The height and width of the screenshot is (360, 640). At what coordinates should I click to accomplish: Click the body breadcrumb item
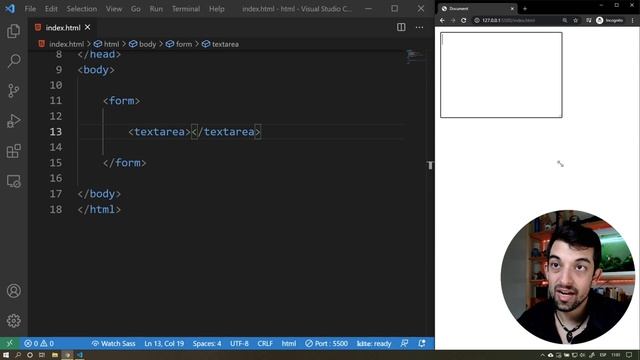(x=143, y=44)
